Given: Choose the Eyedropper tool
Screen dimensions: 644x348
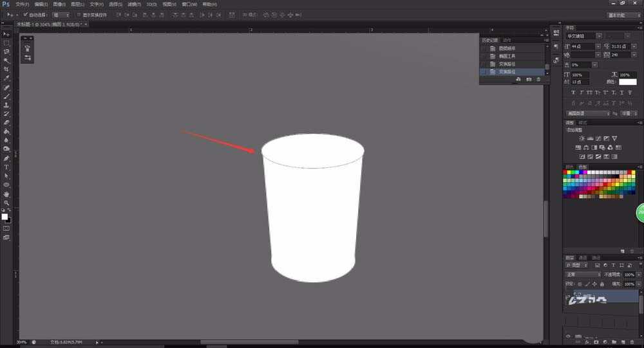Looking at the screenshot, I should (x=6, y=78).
